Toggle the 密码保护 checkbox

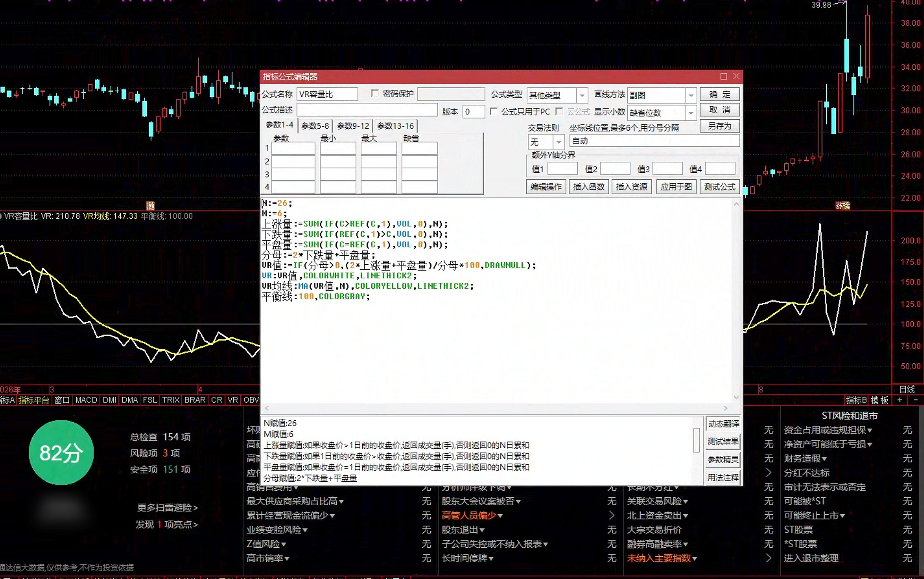(x=375, y=94)
